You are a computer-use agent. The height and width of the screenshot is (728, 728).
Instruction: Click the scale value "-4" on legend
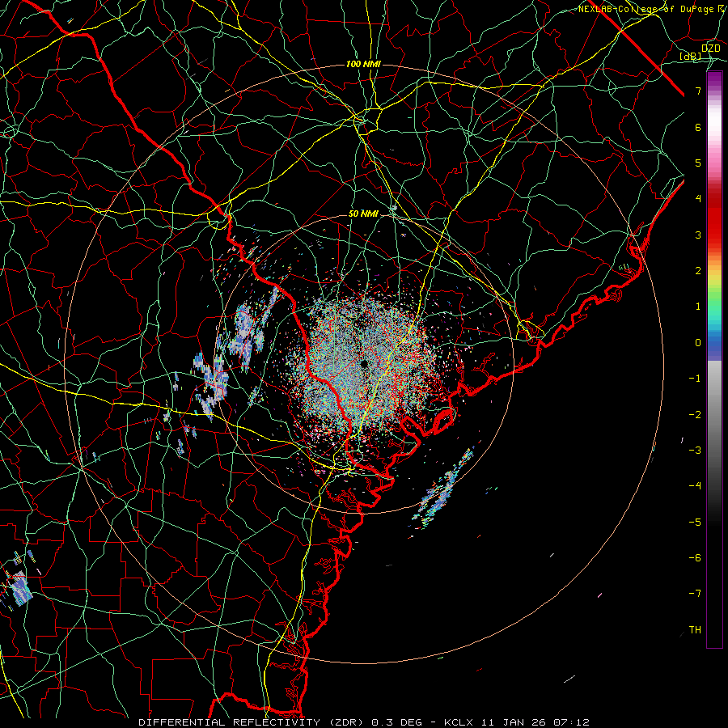point(695,486)
